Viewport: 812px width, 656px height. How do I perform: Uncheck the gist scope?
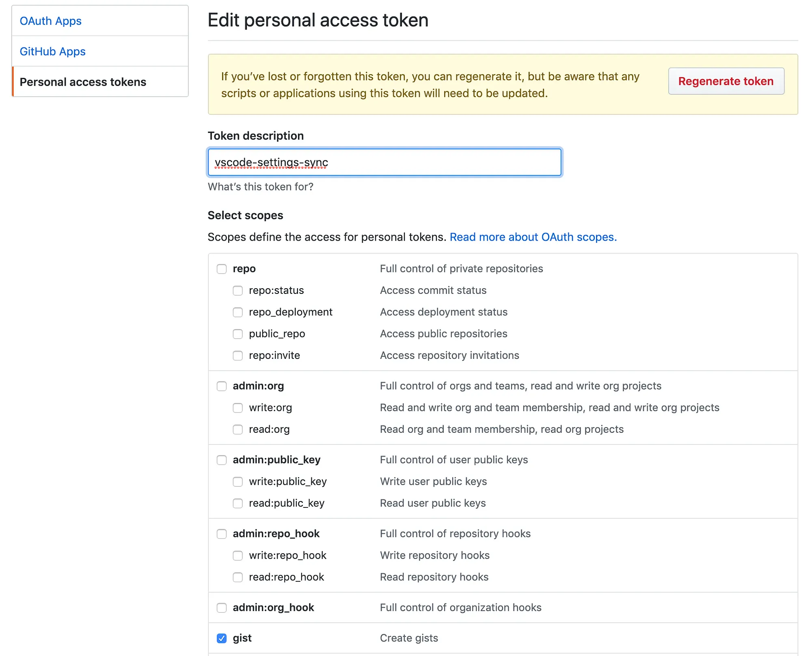click(x=222, y=639)
